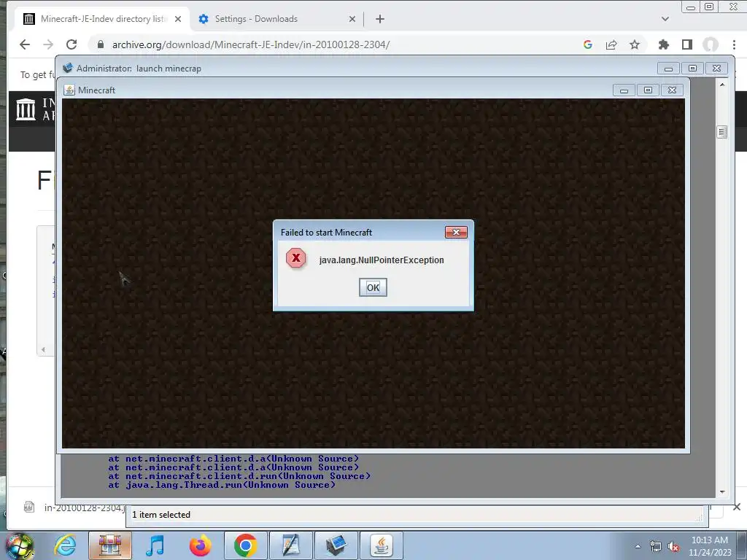Switch to Chrome in the taskbar

(x=245, y=545)
